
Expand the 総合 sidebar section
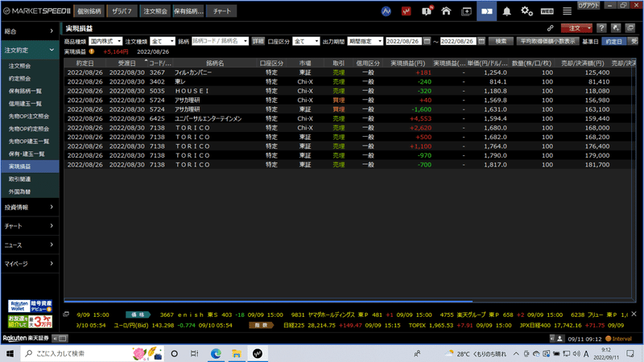tap(29, 31)
